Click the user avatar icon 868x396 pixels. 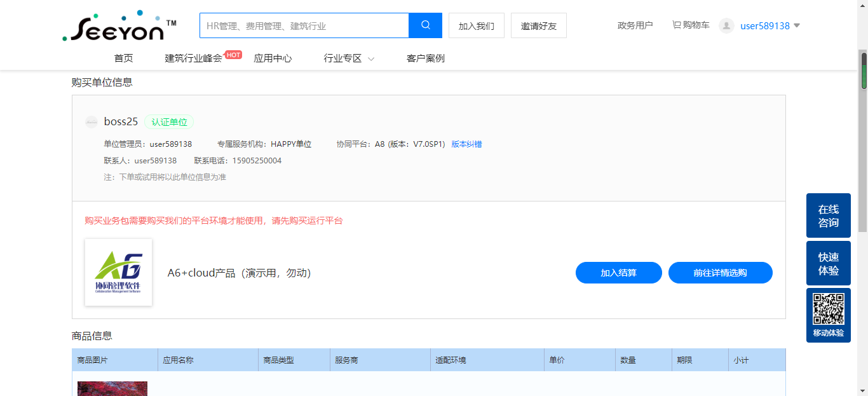tap(726, 25)
